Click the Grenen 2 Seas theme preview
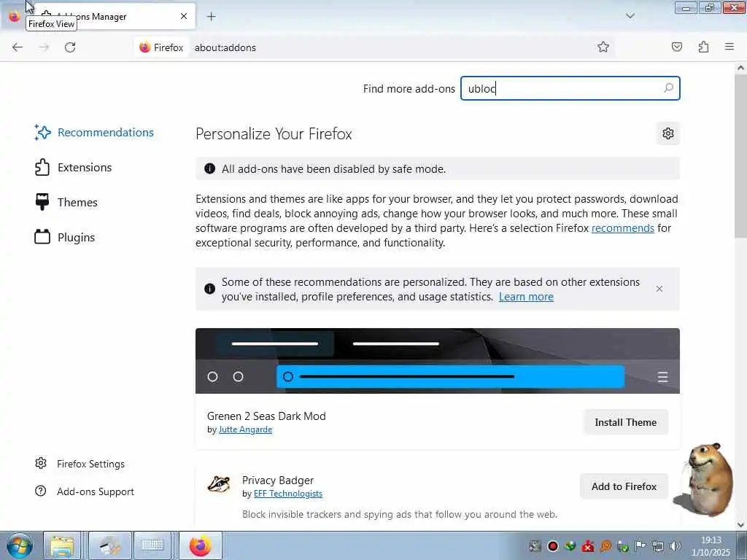The height and width of the screenshot is (560, 747). (438, 361)
